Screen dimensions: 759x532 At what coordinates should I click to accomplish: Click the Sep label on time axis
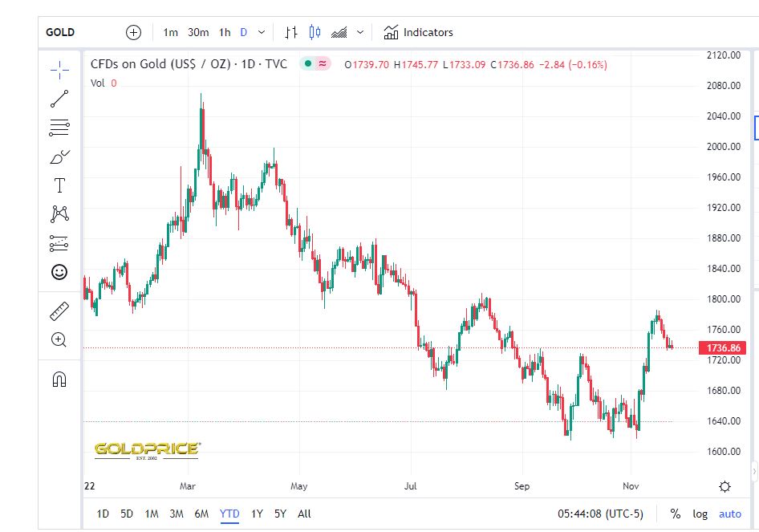(x=522, y=486)
